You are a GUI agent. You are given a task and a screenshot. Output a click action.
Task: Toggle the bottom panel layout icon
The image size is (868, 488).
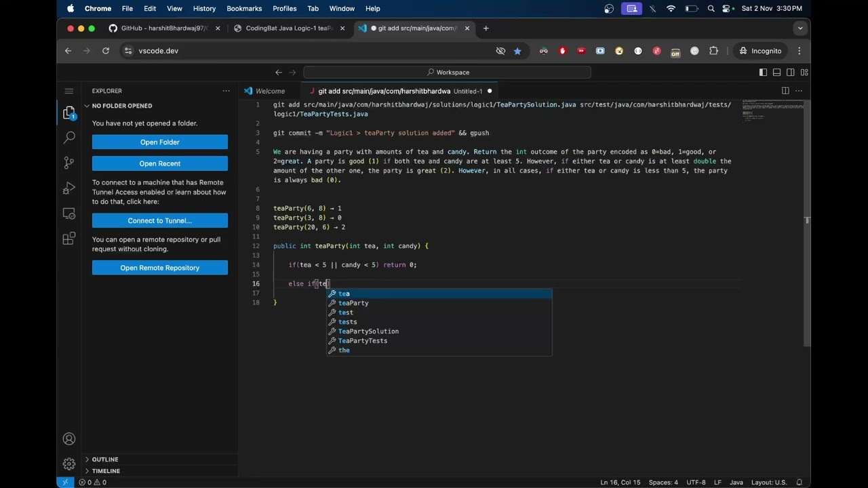[x=777, y=73]
